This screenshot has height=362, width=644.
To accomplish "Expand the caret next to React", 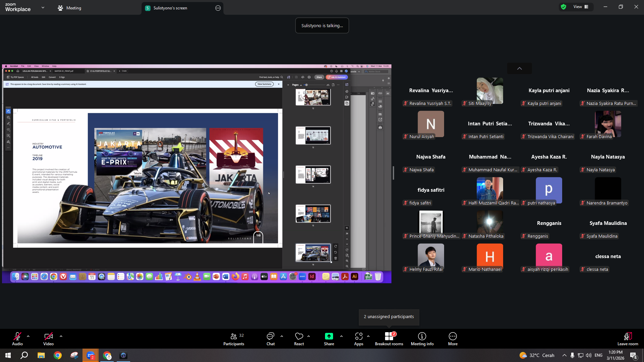I will pyautogui.click(x=309, y=336).
